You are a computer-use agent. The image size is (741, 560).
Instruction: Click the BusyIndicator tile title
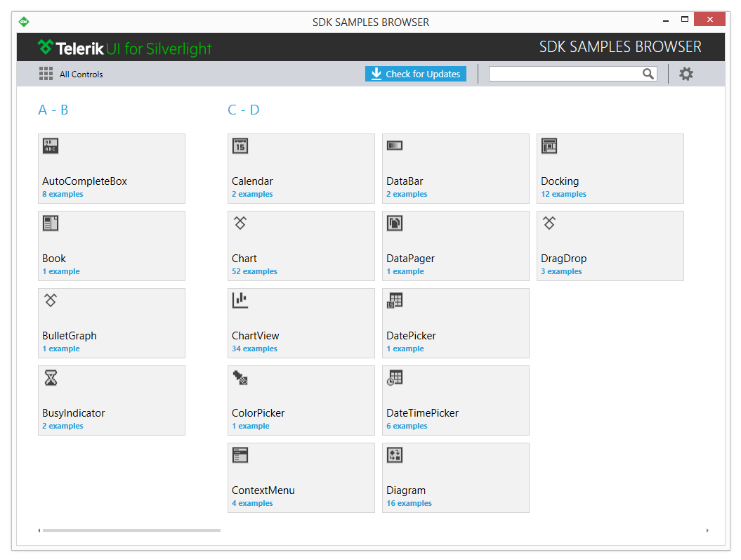coord(73,413)
